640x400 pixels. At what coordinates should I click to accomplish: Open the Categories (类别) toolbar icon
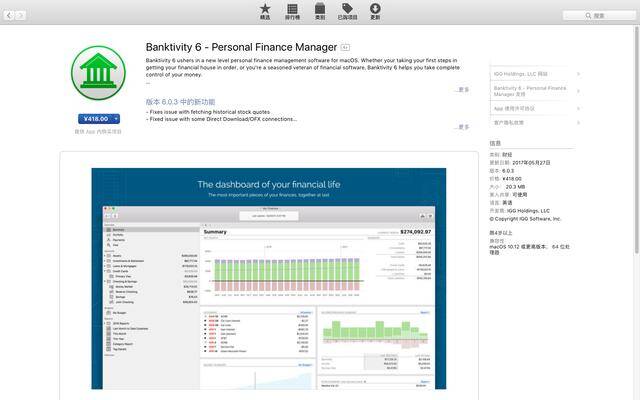click(320, 11)
